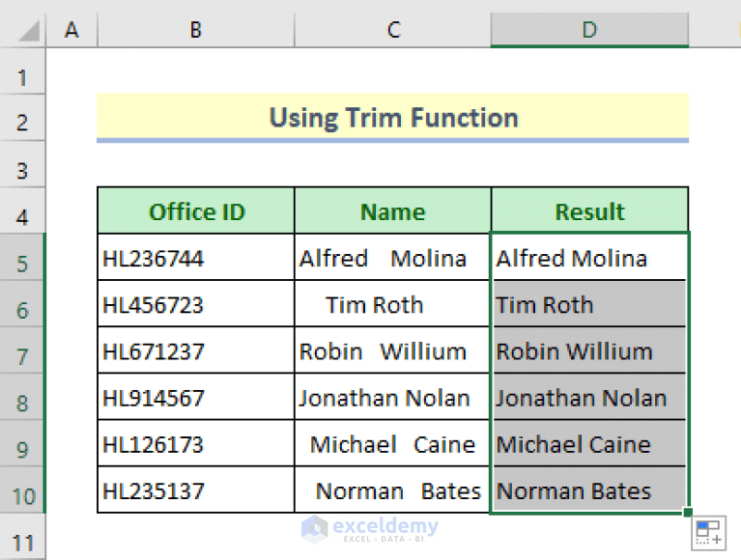
Task: Select row 10 header
Action: pos(22,490)
